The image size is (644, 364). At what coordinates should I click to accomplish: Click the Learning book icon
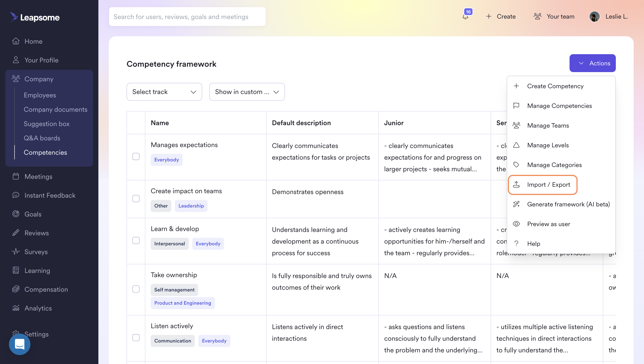[x=16, y=270]
